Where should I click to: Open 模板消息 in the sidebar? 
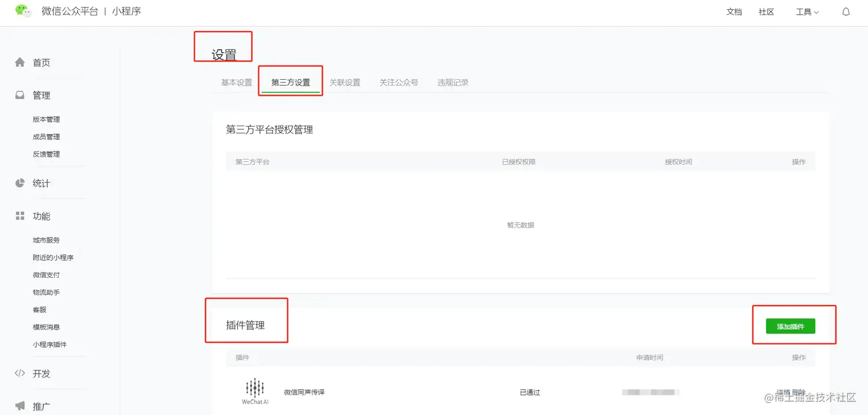pos(46,327)
